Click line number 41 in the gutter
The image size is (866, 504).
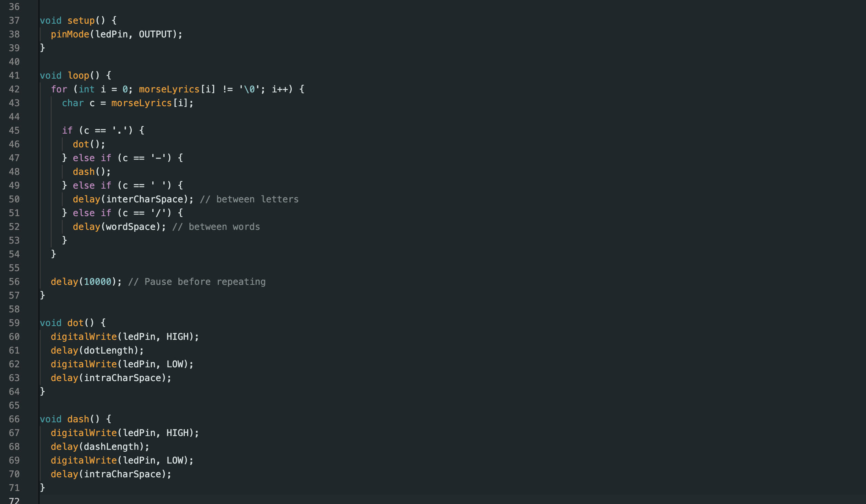[14, 76]
